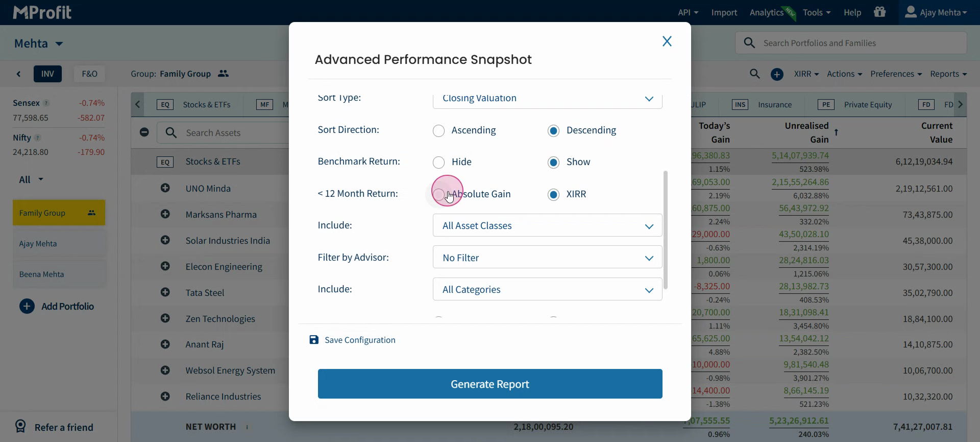Click the gift box icon in header

(x=879, y=12)
